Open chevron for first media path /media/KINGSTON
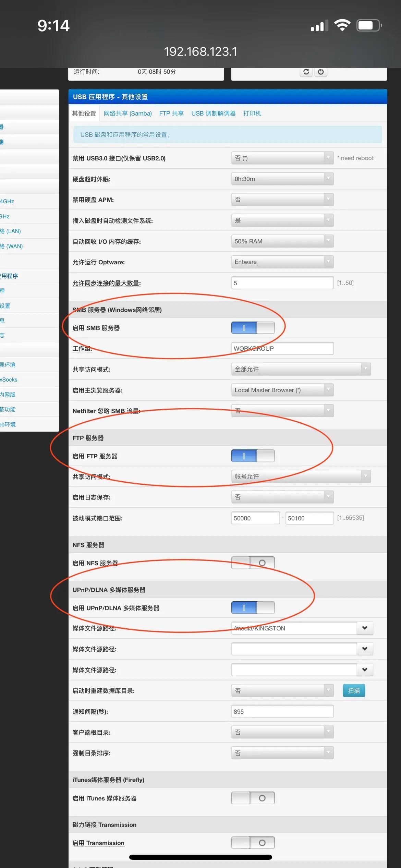The image size is (401, 868). pos(365,628)
